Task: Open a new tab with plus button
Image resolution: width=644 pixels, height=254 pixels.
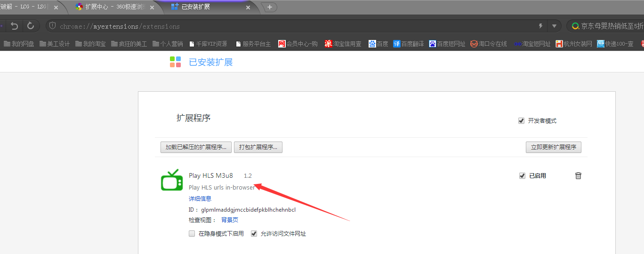Action: pos(270,7)
